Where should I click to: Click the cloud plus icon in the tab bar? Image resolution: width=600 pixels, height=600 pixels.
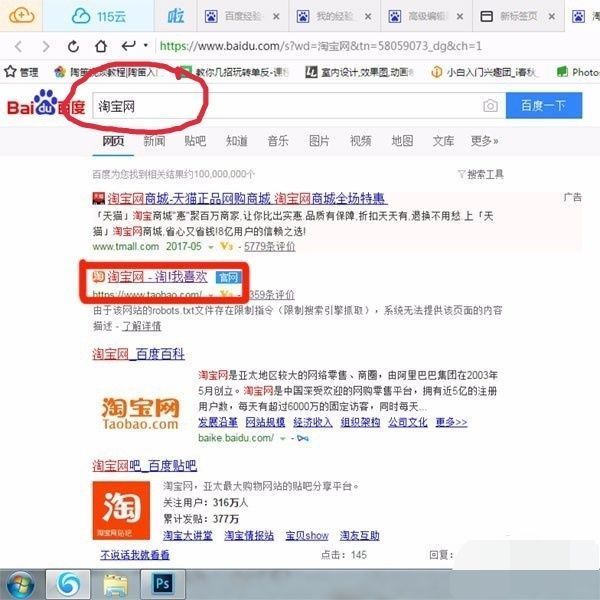tap(21, 16)
